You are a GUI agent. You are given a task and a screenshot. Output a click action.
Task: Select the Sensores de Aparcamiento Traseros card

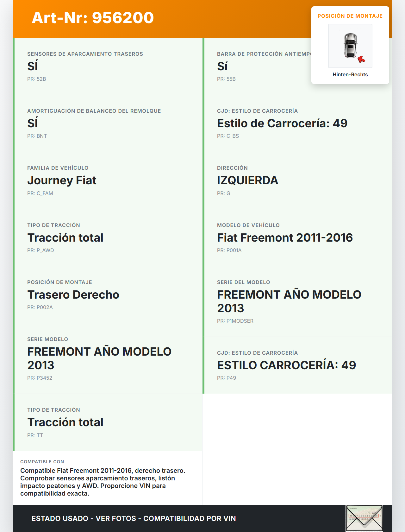click(108, 66)
